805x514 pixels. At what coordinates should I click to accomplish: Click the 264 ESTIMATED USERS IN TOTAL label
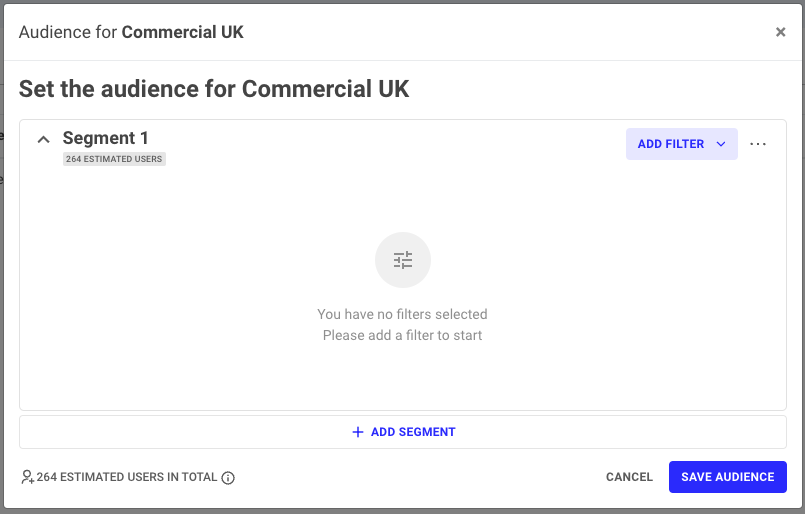tap(127, 477)
